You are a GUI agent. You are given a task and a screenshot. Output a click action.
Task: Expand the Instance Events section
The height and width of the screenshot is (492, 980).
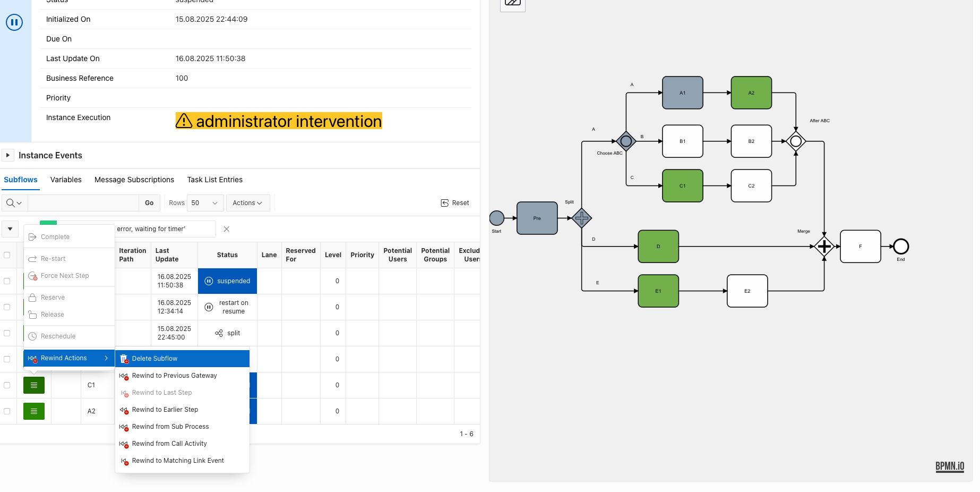(x=8, y=155)
